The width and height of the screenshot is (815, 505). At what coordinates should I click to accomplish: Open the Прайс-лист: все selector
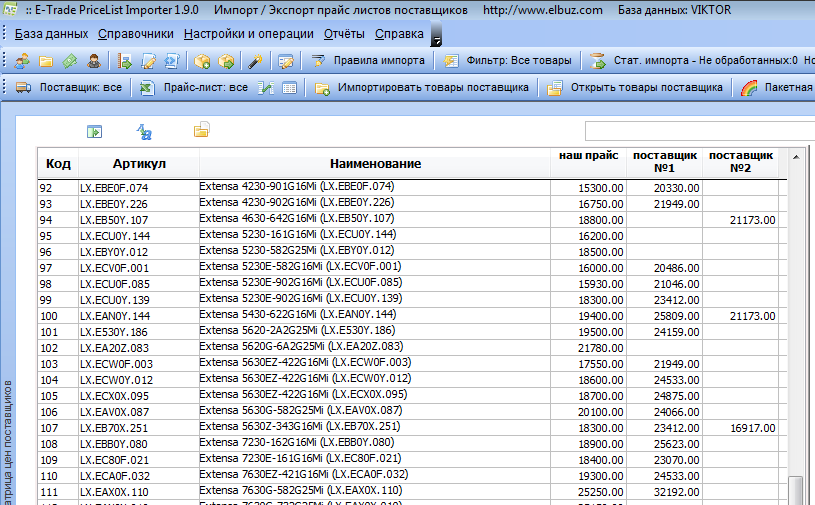click(x=194, y=87)
